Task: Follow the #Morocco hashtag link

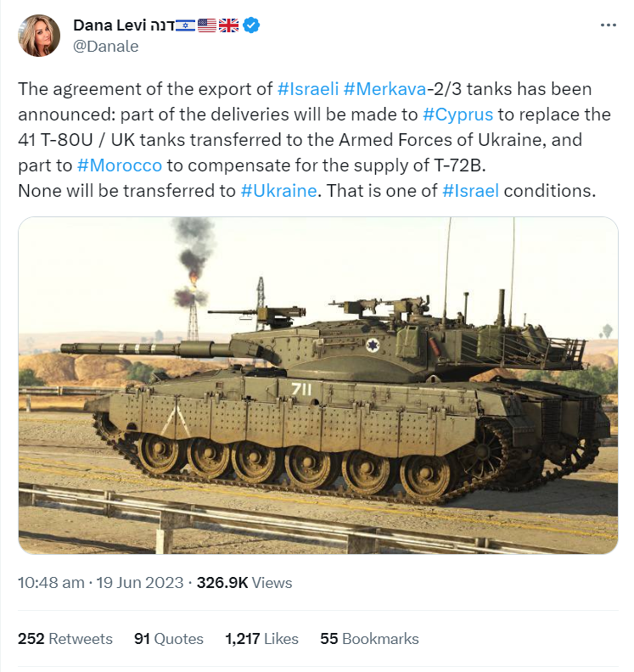Action: click(119, 165)
